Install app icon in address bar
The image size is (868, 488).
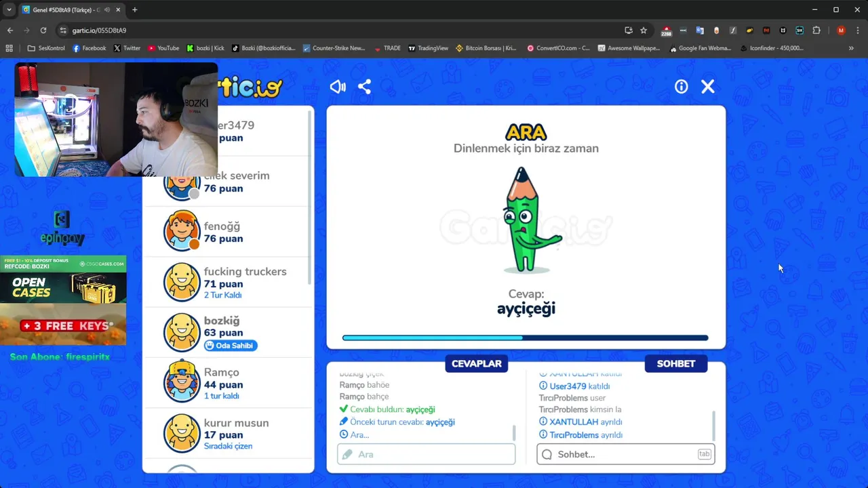pos(629,30)
